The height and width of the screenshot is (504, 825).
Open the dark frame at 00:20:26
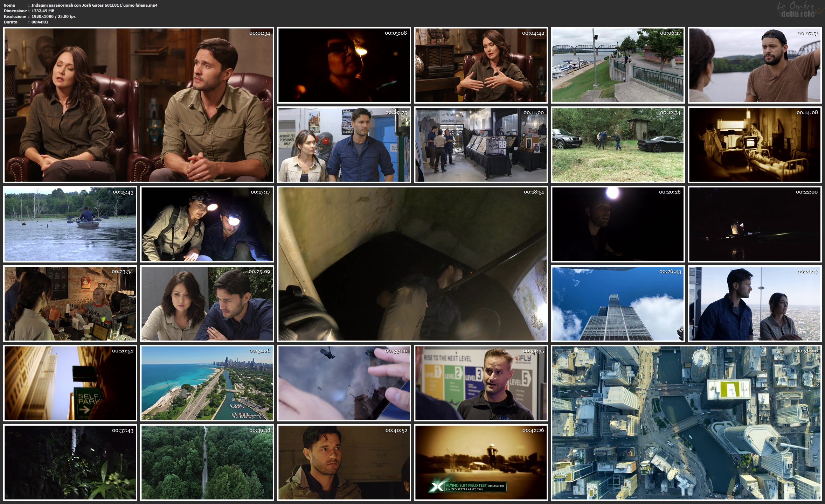click(x=618, y=224)
